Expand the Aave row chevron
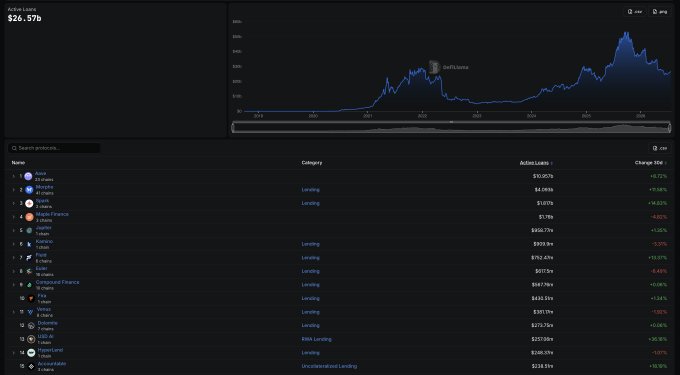 coord(13,176)
